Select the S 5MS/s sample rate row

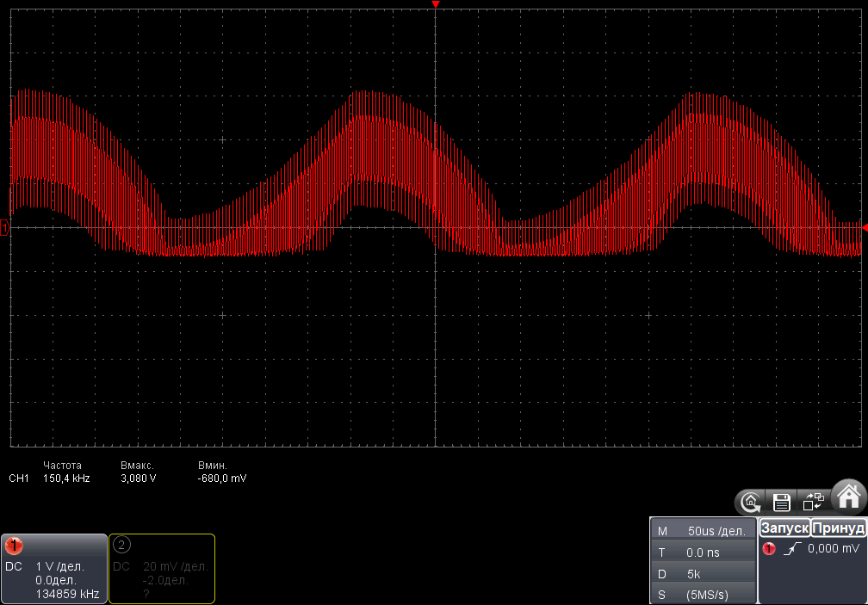click(702, 593)
